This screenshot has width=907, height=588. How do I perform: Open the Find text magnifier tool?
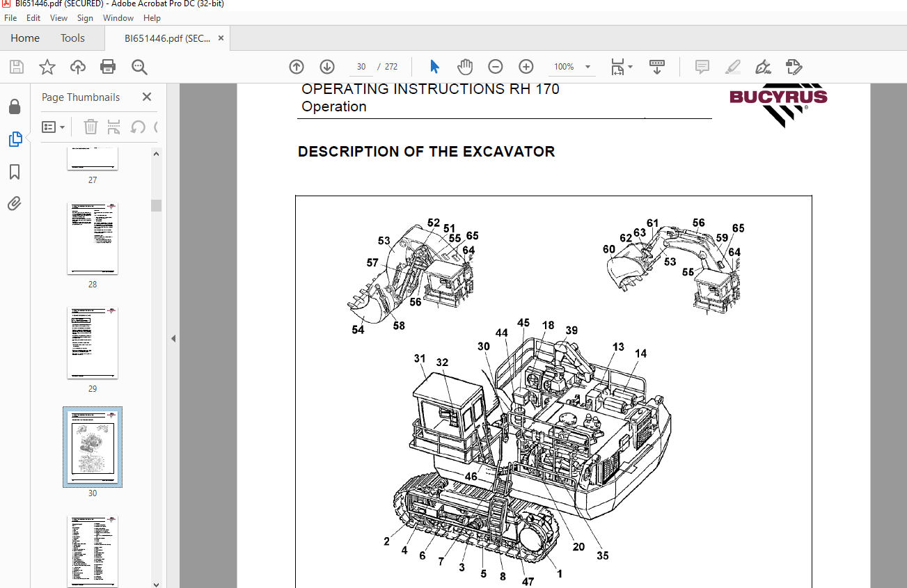[139, 67]
